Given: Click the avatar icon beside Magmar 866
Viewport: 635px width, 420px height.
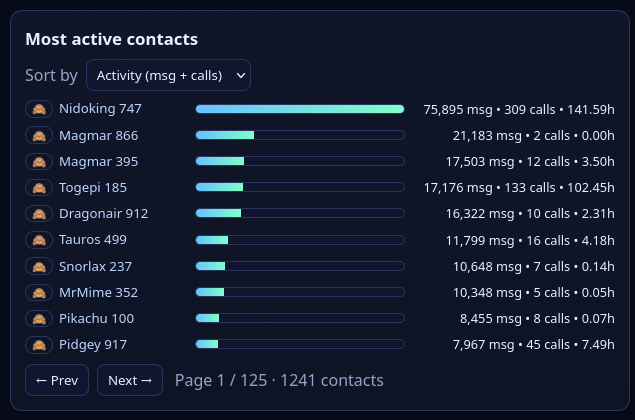Looking at the screenshot, I should pyautogui.click(x=39, y=135).
